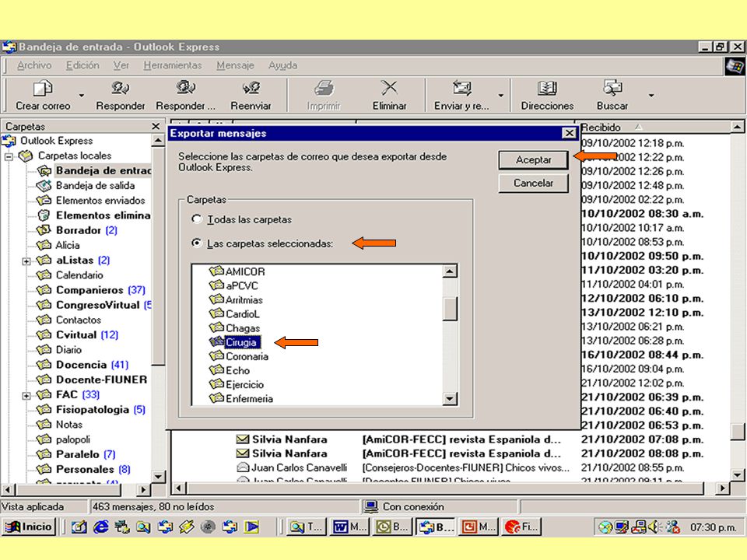
Task: Open Crear correo dropdown arrow
Action: [x=82, y=95]
